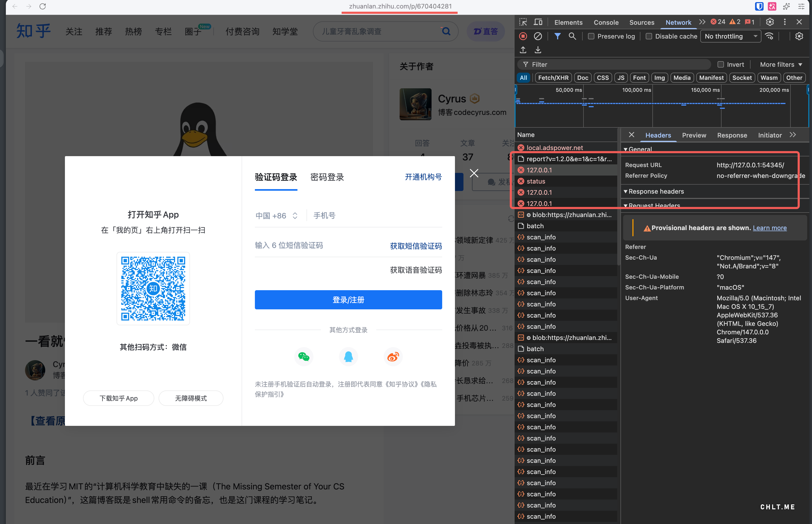
Task: Toggle the Doc filter
Action: (583, 78)
